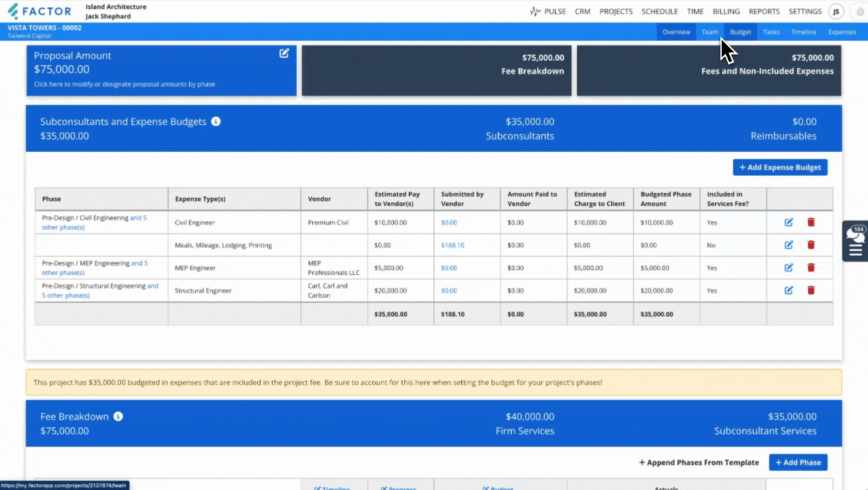This screenshot has width=868, height=490.
Task: Click Append Phases From Template
Action: pyautogui.click(x=699, y=462)
